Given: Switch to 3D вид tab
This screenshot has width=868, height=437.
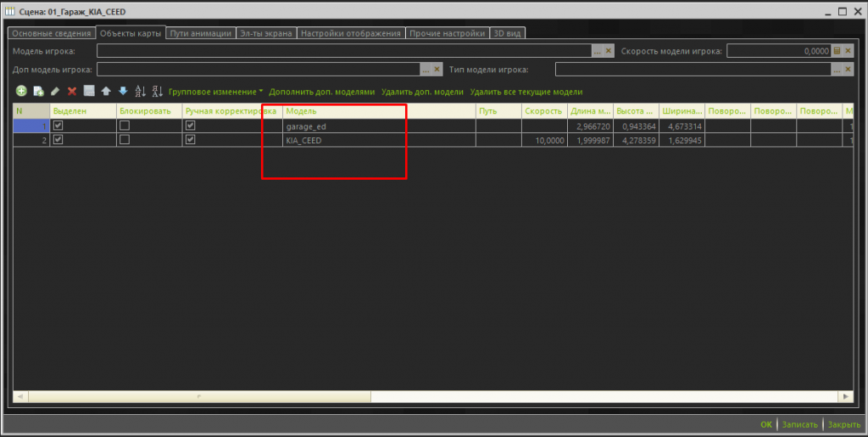Looking at the screenshot, I should [507, 33].
